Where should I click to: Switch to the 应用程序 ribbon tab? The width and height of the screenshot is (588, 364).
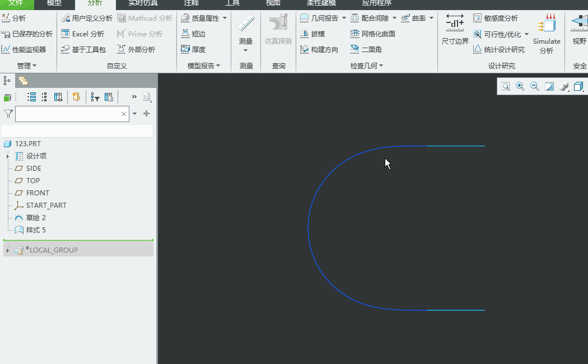tap(376, 3)
